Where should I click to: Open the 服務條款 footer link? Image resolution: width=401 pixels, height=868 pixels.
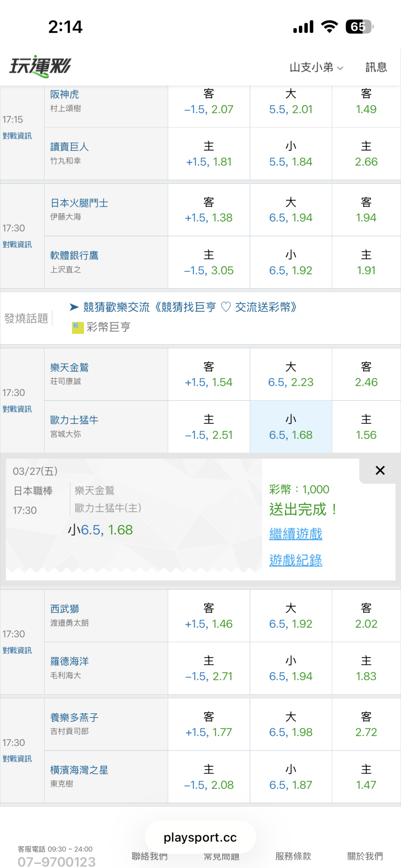click(x=293, y=856)
